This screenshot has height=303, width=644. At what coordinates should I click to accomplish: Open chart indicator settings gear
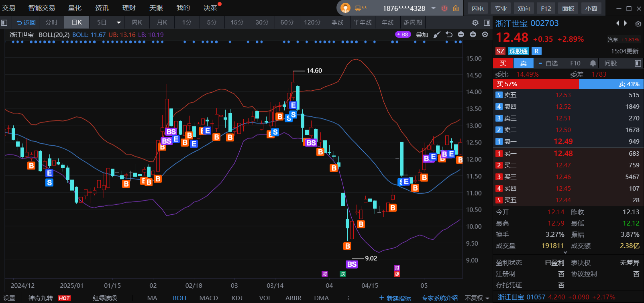[x=485, y=35]
